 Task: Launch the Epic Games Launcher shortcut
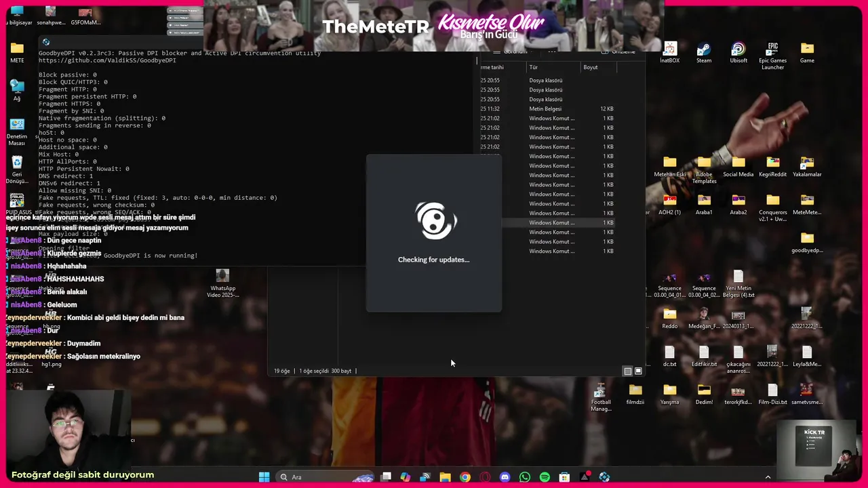pyautogui.click(x=772, y=56)
